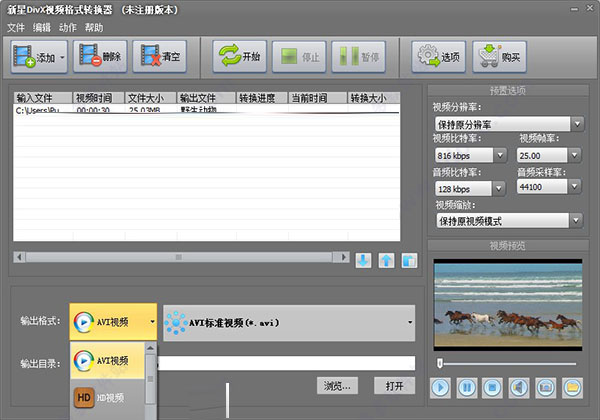Click the format list scroll up arrow

(150, 348)
